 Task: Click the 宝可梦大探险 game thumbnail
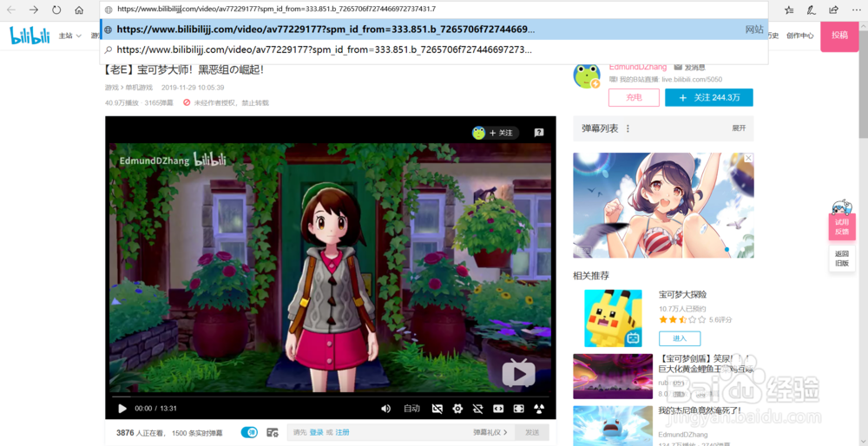click(613, 318)
